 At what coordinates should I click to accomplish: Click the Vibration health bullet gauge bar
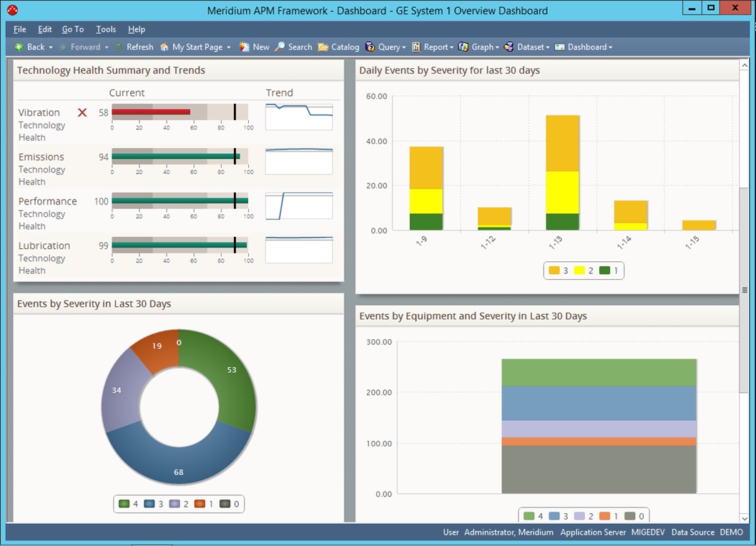180,112
